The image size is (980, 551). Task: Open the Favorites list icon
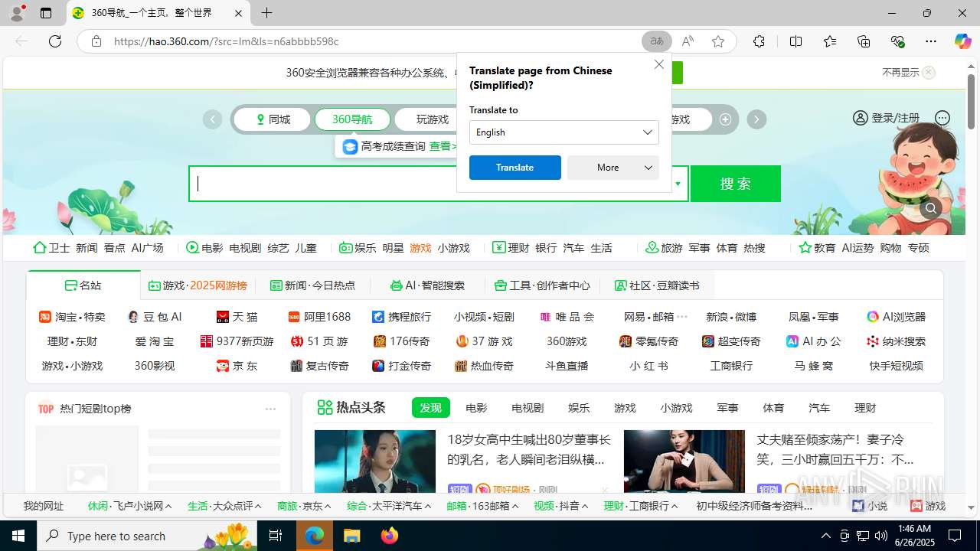pos(830,41)
